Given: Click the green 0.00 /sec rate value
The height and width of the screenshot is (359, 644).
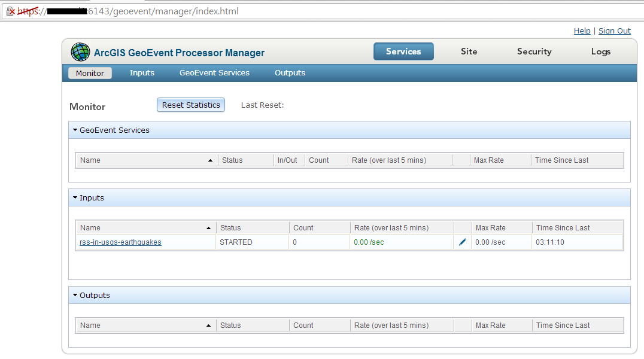Looking at the screenshot, I should [369, 242].
